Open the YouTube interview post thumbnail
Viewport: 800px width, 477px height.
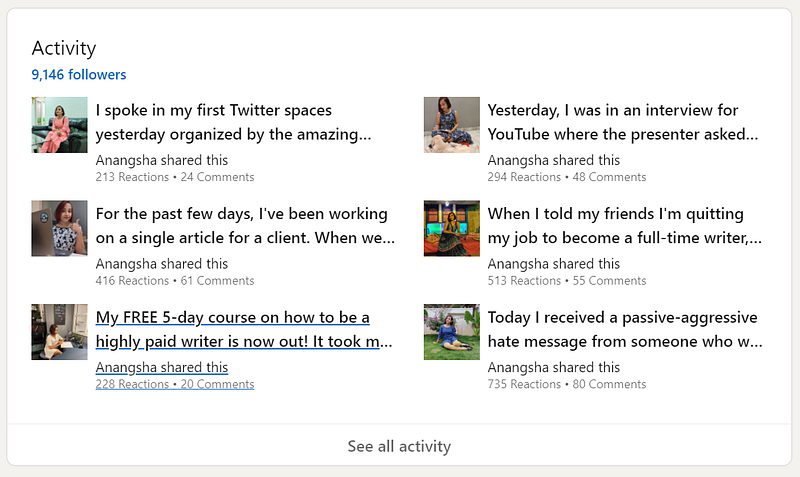452,125
